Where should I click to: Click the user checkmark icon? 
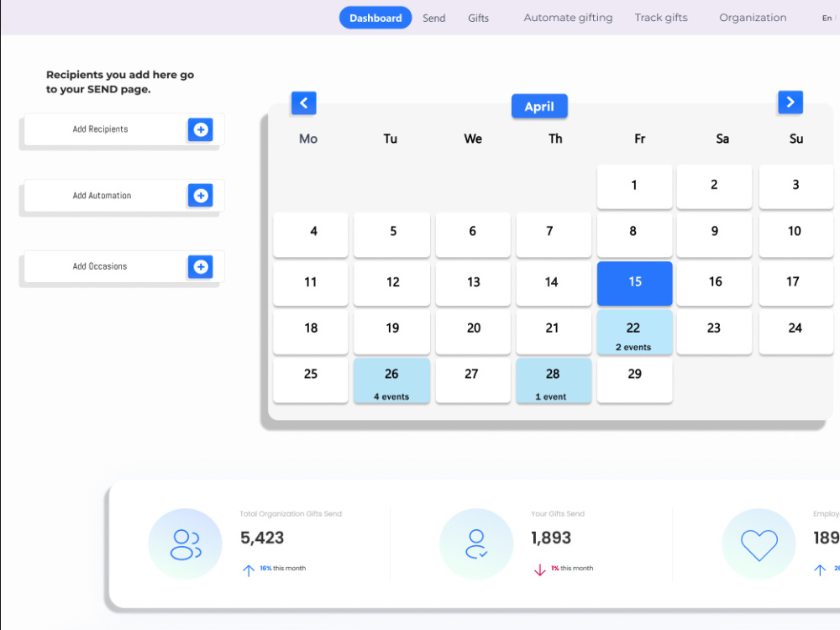[476, 544]
